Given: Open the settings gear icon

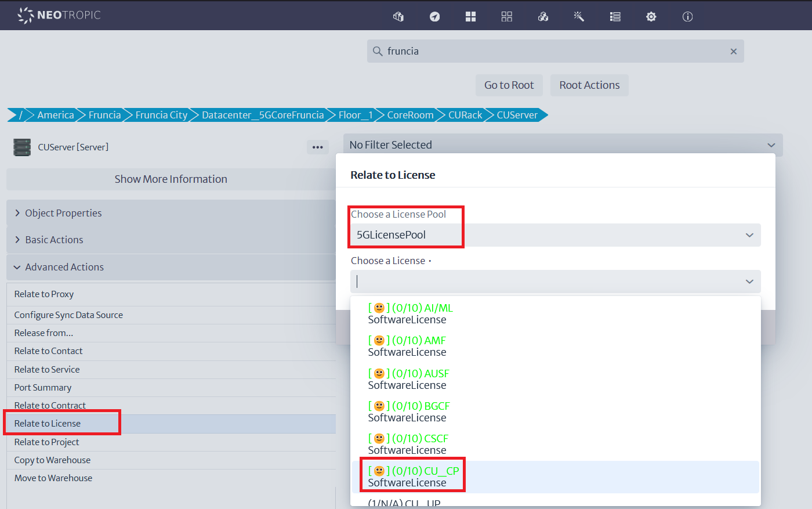Looking at the screenshot, I should 651,17.
